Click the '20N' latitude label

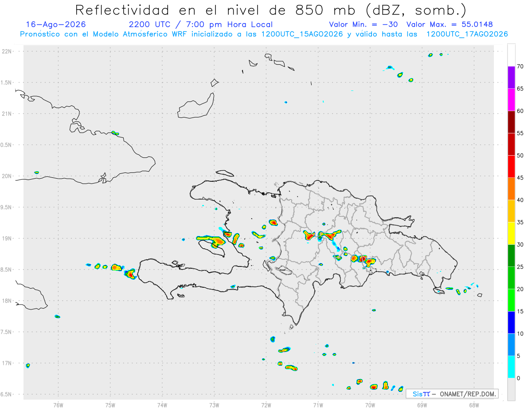click(x=8, y=176)
